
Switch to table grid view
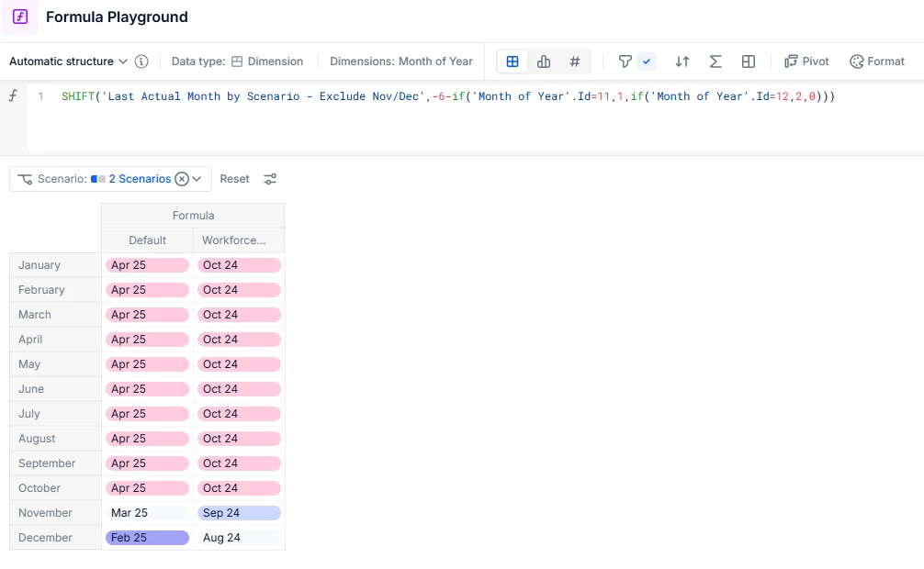coord(513,61)
